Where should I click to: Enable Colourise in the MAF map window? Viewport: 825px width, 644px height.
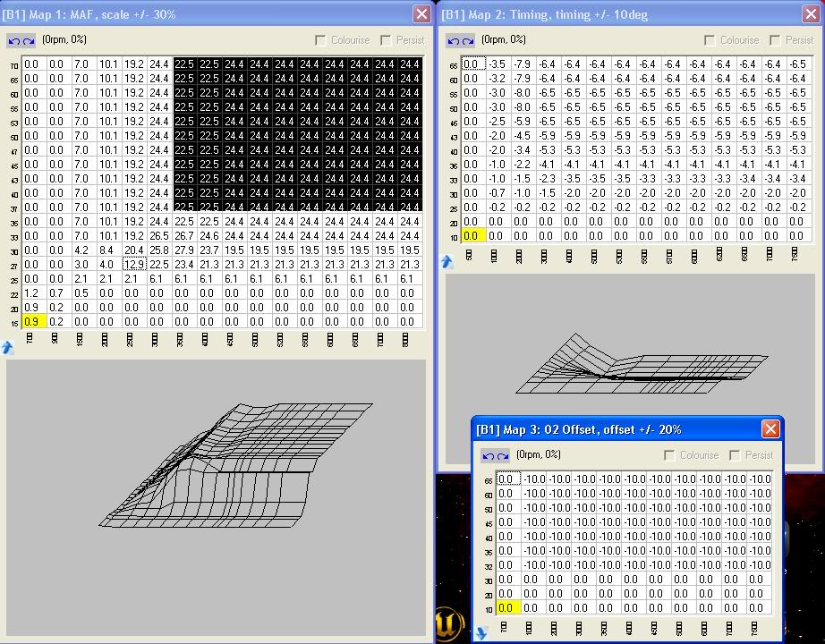click(x=319, y=39)
